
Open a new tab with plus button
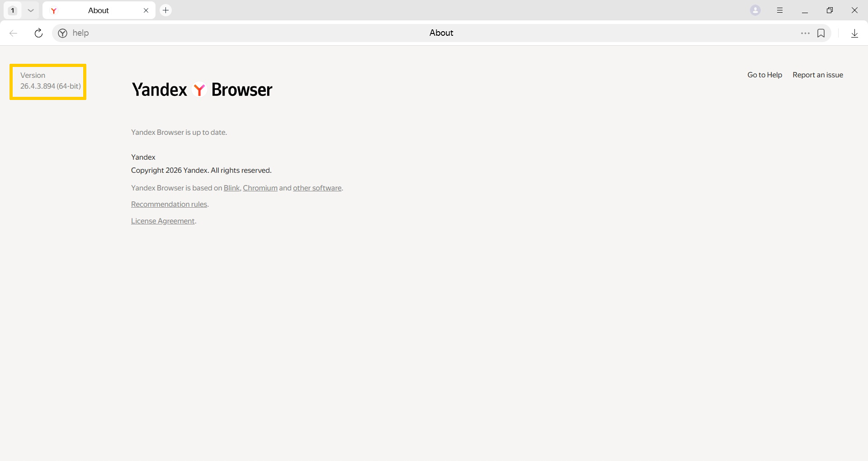coord(166,10)
